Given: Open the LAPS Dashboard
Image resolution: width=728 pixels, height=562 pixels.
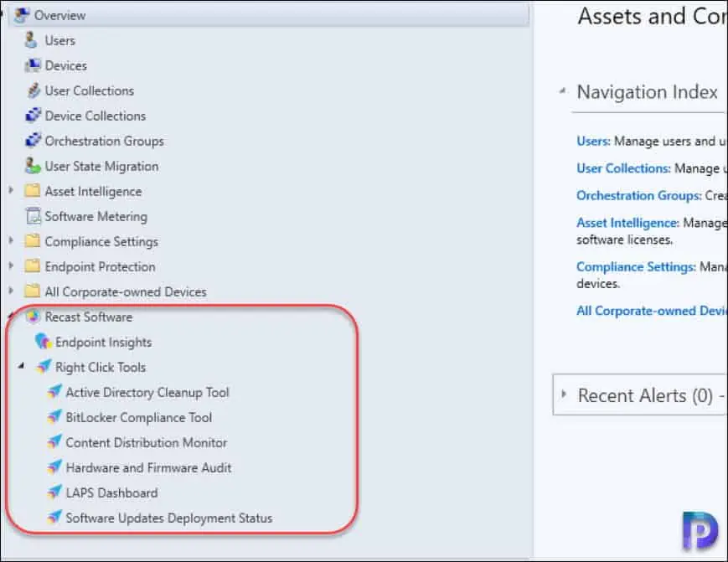Looking at the screenshot, I should coord(112,492).
